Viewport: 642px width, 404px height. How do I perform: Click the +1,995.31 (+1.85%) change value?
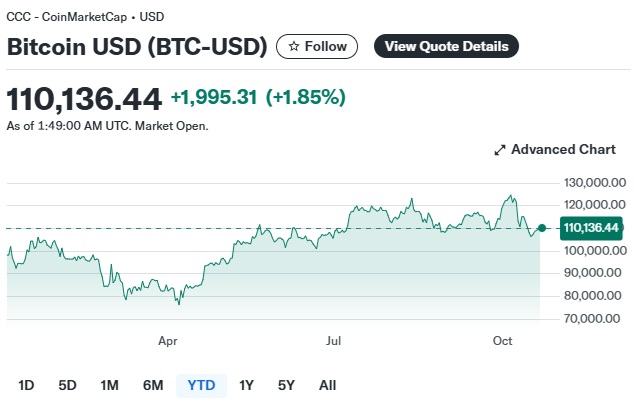(258, 97)
